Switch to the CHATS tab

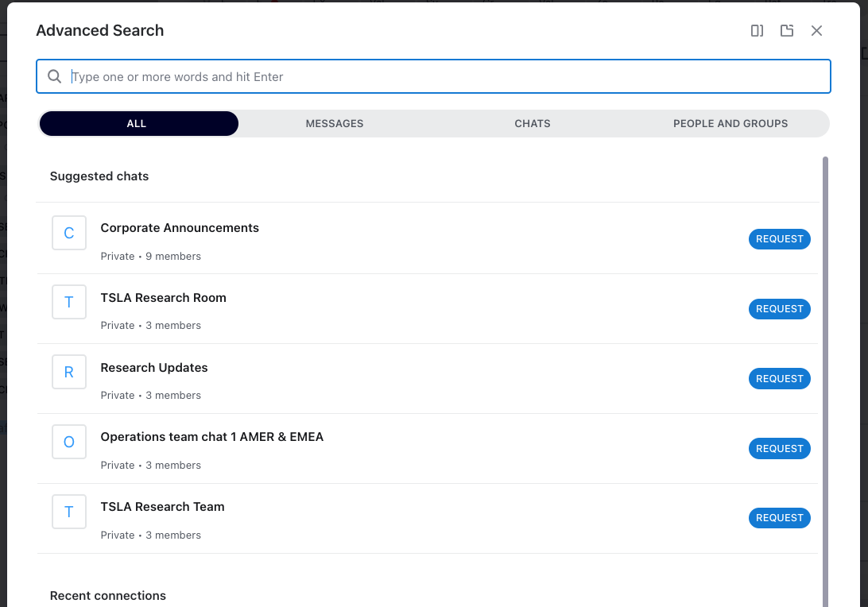tap(533, 123)
